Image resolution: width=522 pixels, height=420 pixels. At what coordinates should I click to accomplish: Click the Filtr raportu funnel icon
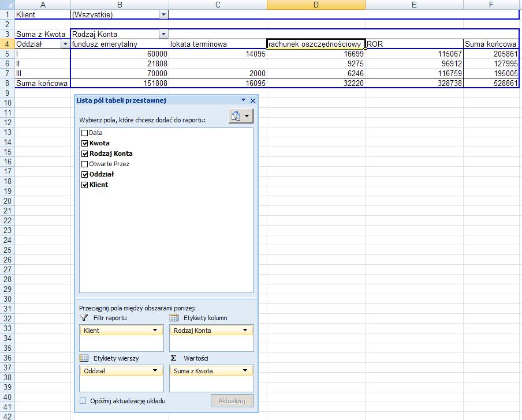(x=84, y=317)
